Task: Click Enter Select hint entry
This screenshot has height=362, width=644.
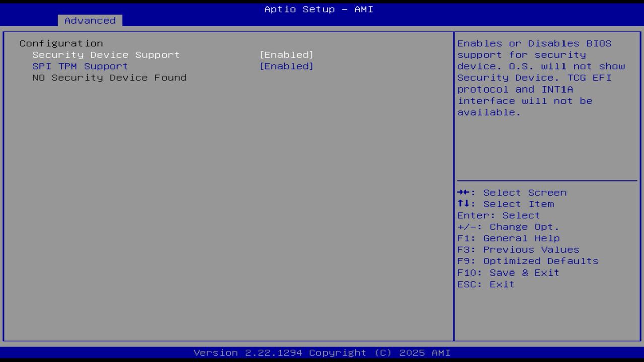Action: click(x=499, y=215)
